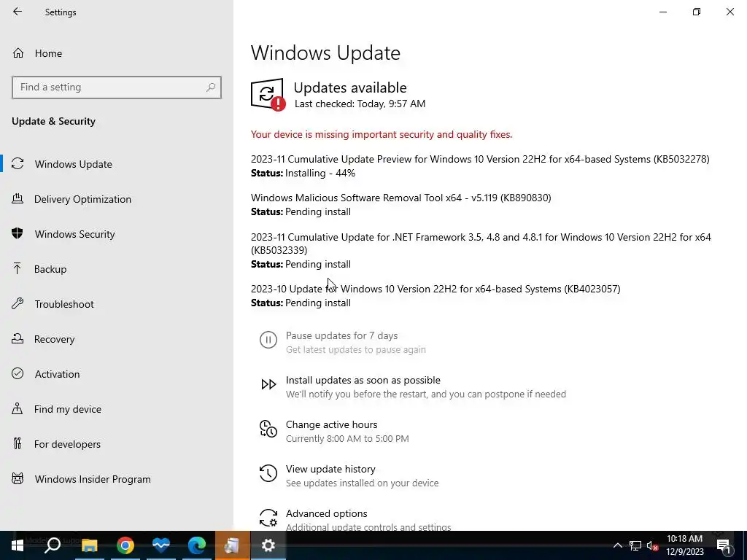The image size is (747, 560).
Task: Launch Microsoft Edge from the taskbar
Action: pos(197,545)
